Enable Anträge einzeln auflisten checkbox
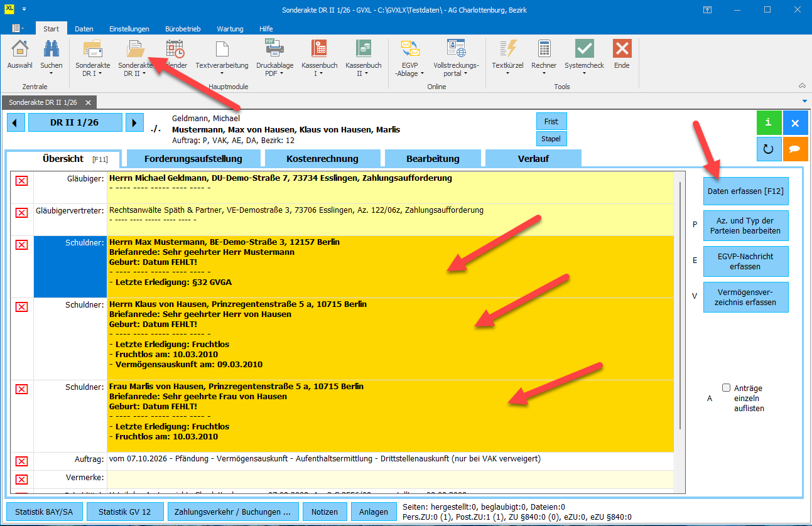Screen dimensions: 812x526 (x=727, y=388)
